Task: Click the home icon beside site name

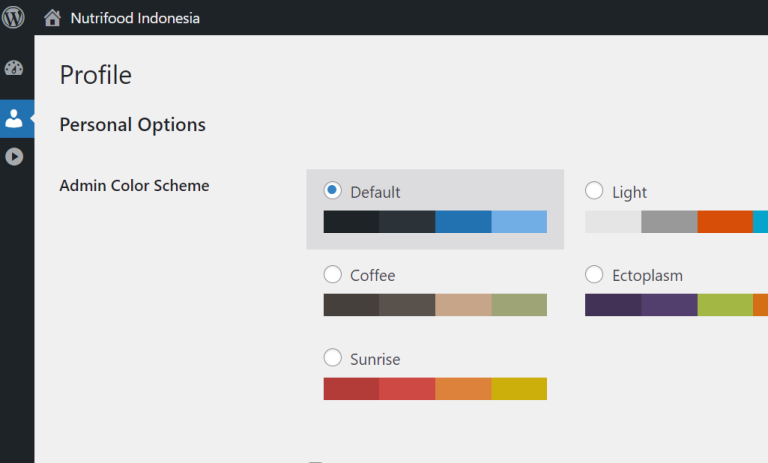Action: [x=52, y=18]
